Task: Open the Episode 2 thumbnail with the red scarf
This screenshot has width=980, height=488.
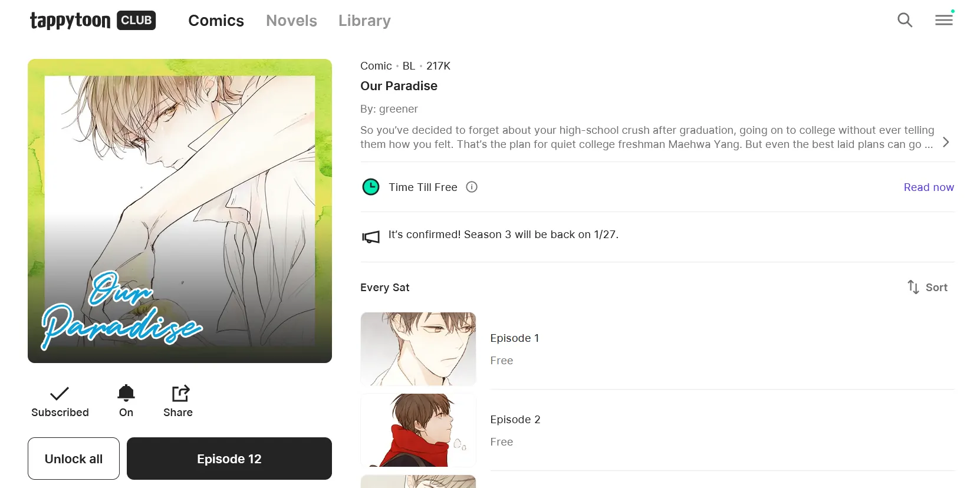Action: click(x=418, y=430)
